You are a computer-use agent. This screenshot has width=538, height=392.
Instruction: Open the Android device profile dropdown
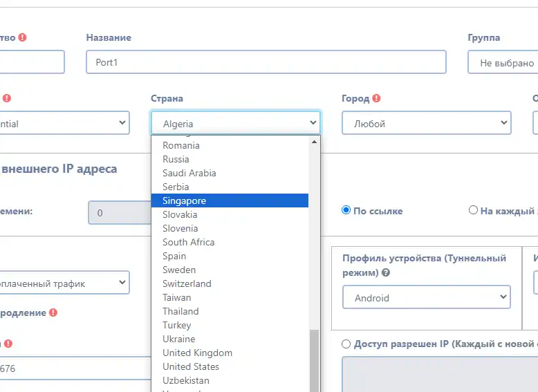coord(426,298)
